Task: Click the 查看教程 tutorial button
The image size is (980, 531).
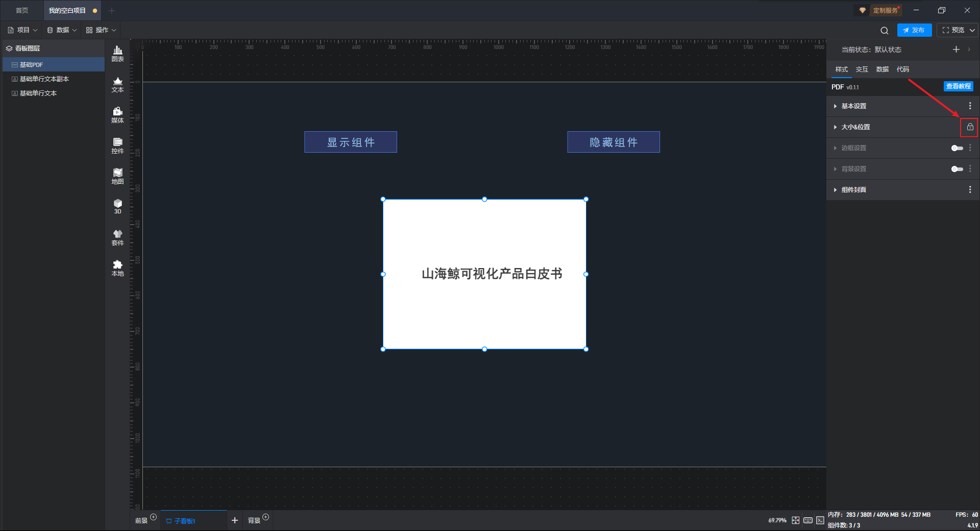Action: coord(958,86)
